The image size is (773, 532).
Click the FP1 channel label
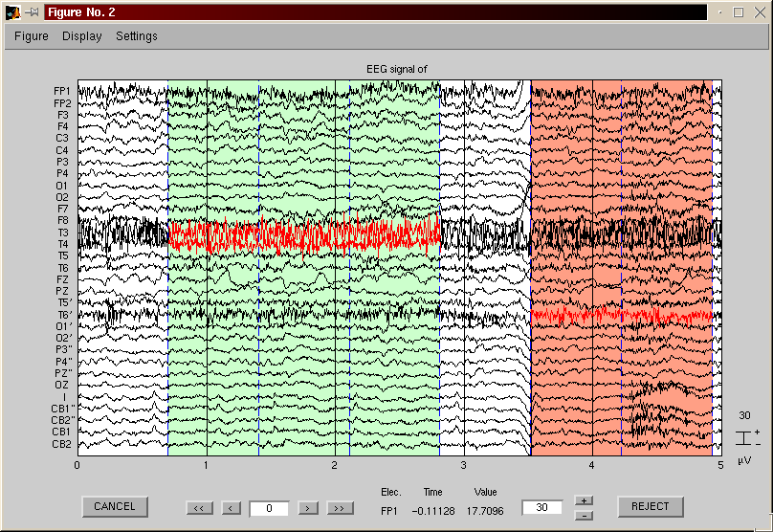click(x=62, y=91)
